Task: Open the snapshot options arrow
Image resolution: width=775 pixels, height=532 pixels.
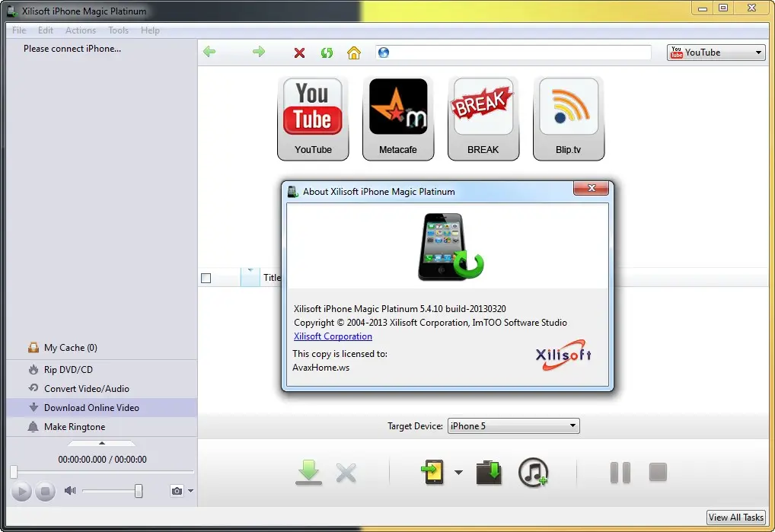Action: click(190, 491)
